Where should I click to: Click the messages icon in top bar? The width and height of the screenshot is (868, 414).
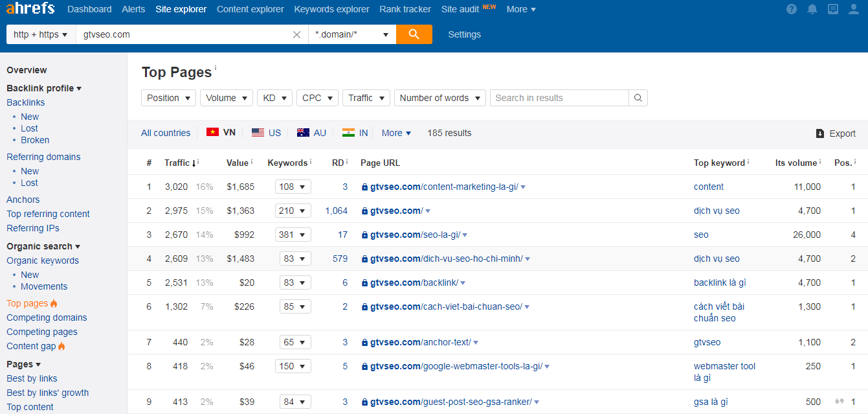coord(832,9)
